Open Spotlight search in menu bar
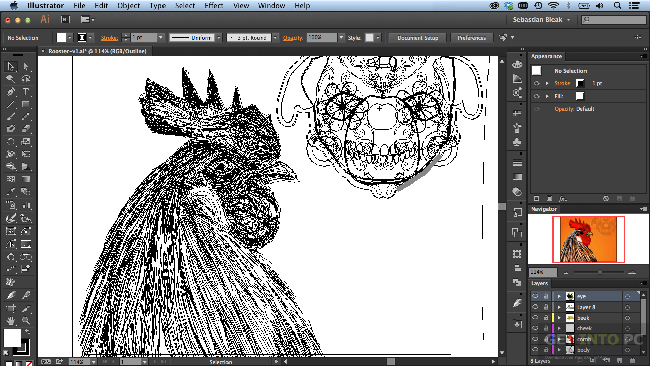 pos(617,5)
